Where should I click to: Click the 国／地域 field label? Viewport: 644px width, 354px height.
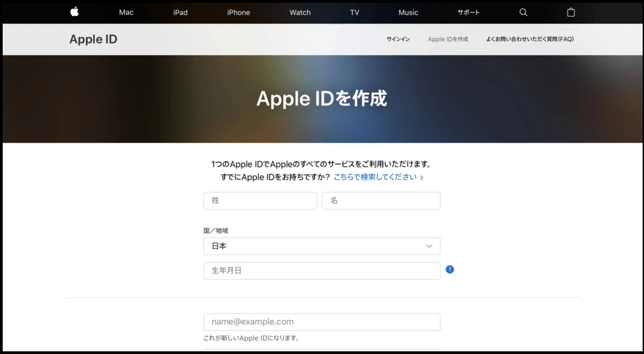(215, 230)
